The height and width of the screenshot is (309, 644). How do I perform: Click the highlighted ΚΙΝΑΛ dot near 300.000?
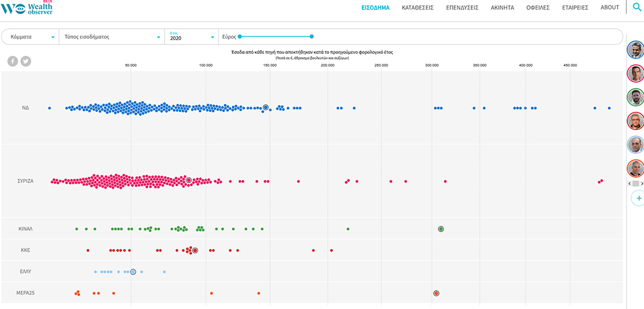[441, 229]
